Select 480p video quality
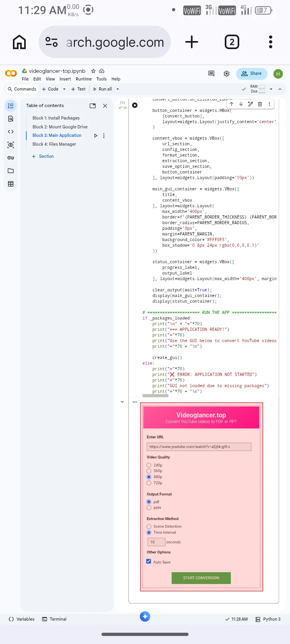The width and height of the screenshot is (290, 644). 149,477
